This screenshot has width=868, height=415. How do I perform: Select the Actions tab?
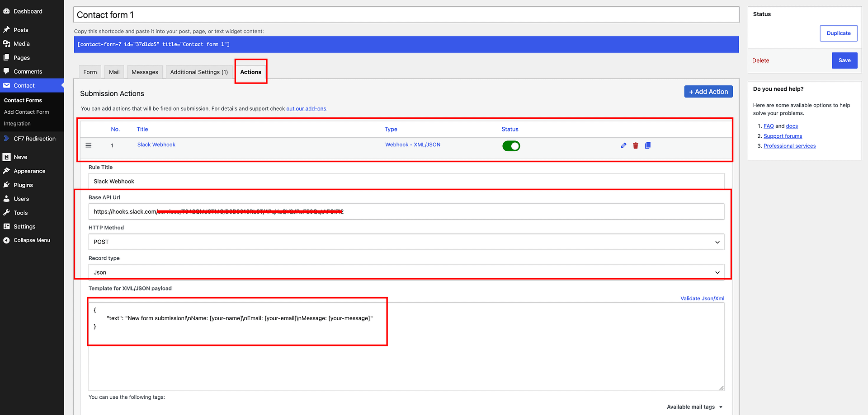[251, 72]
